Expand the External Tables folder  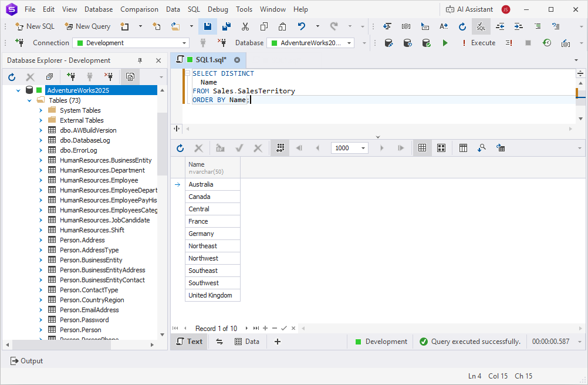[40, 120]
